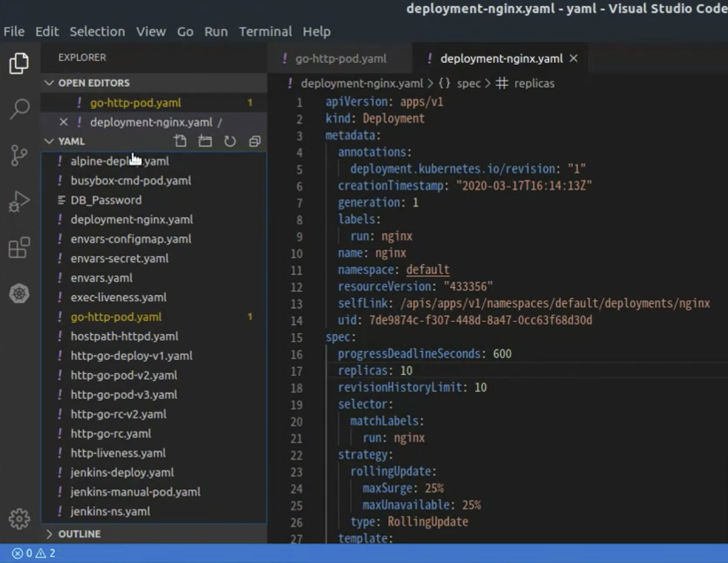
Task: Open the Go menu
Action: pos(185,32)
